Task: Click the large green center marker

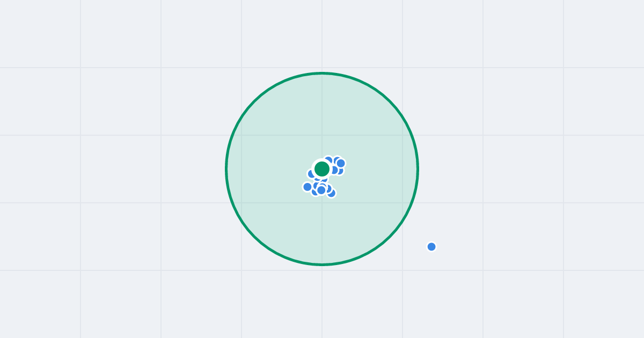Action: pyautogui.click(x=322, y=169)
